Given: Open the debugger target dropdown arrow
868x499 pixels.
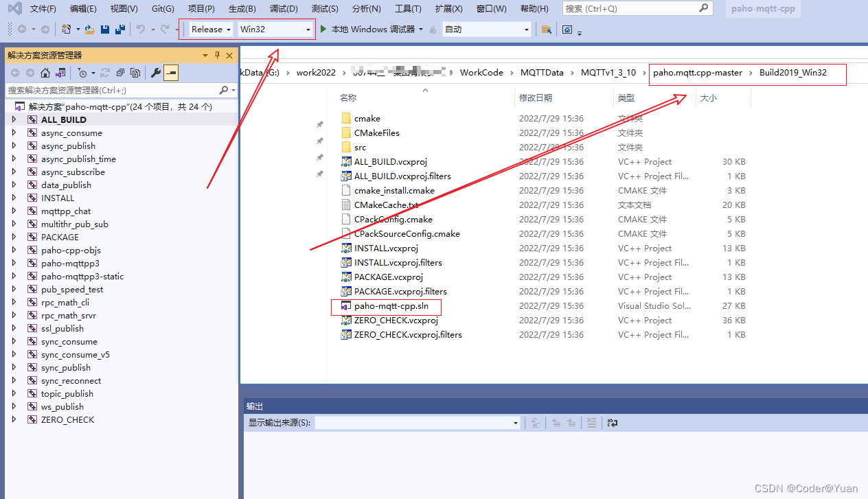Looking at the screenshot, I should [421, 30].
